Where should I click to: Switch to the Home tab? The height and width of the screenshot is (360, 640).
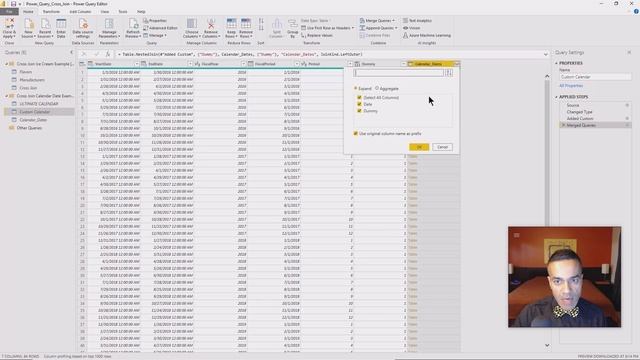tap(28, 11)
